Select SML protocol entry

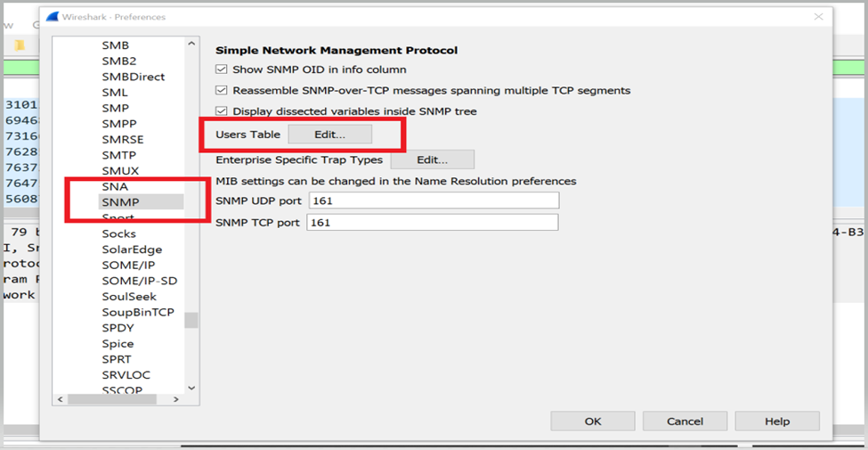pos(115,93)
